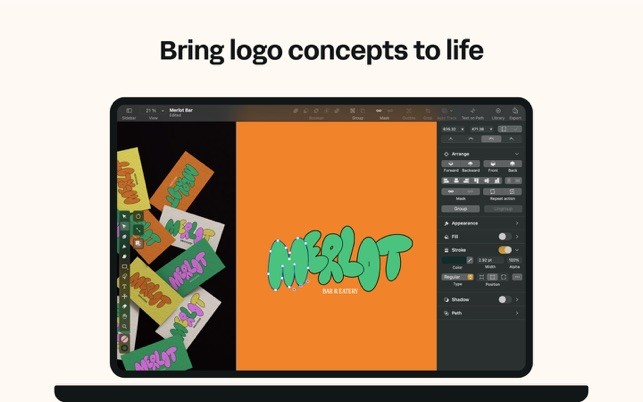Turn off the Stroke toggle
Viewport: 643px width, 402px height.
[x=505, y=250]
